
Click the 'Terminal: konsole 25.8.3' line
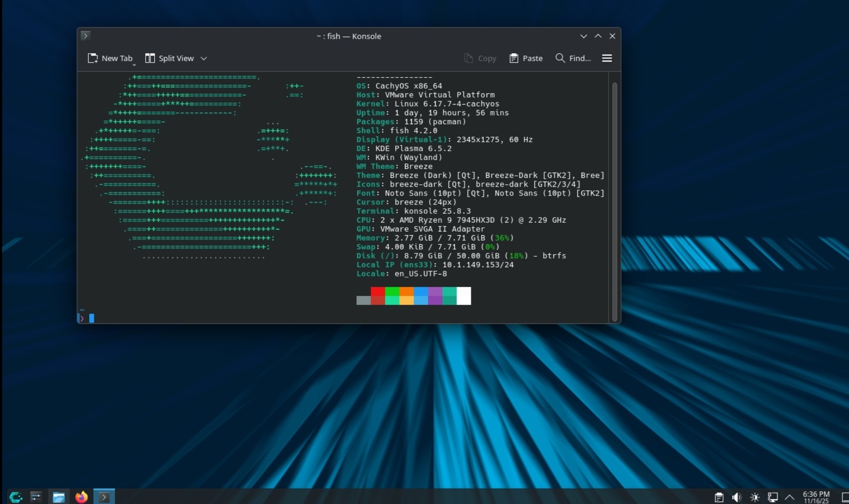413,211
